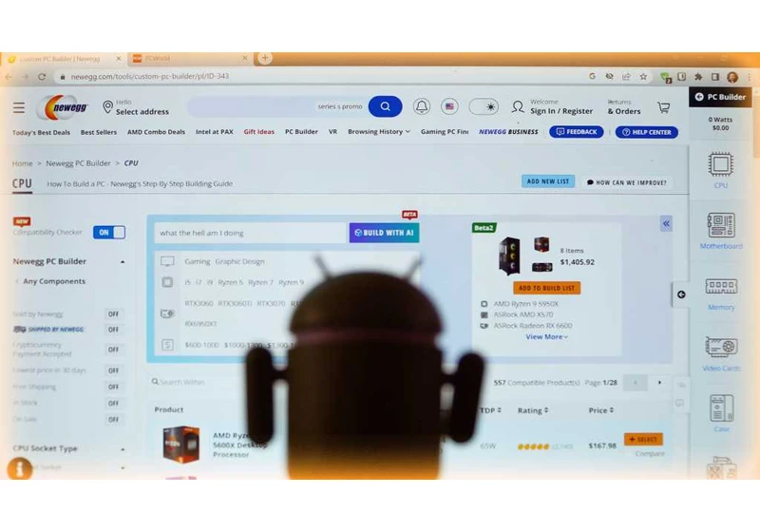Image resolution: width=760 pixels, height=532 pixels.
Task: Click the PC Builder back arrow header
Action: point(720,97)
